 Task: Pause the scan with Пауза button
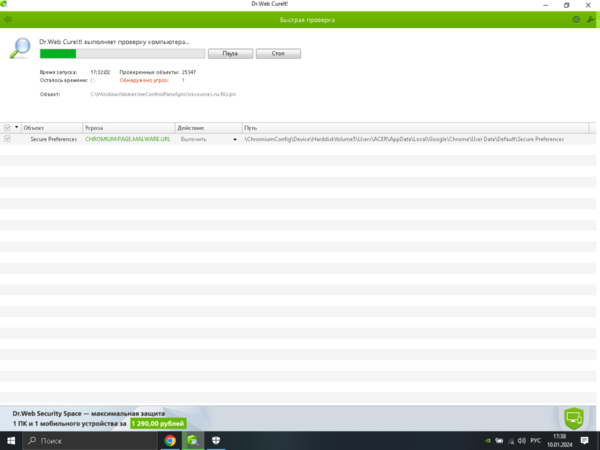230,54
